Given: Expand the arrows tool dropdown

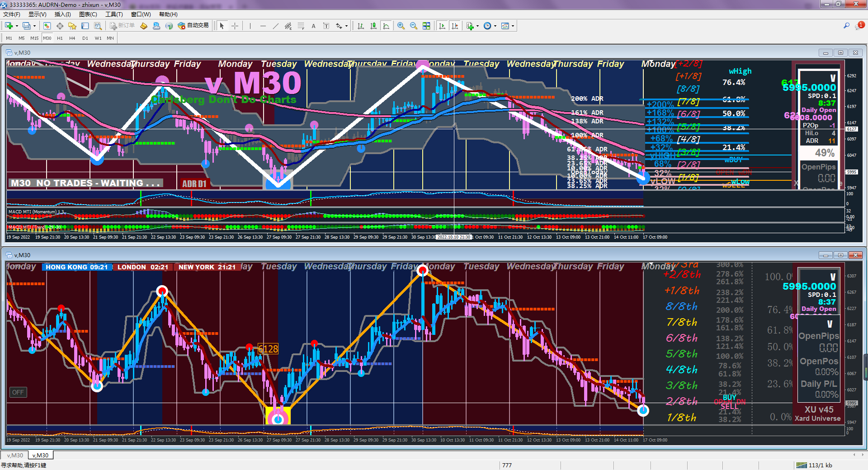Looking at the screenshot, I should tap(346, 26).
